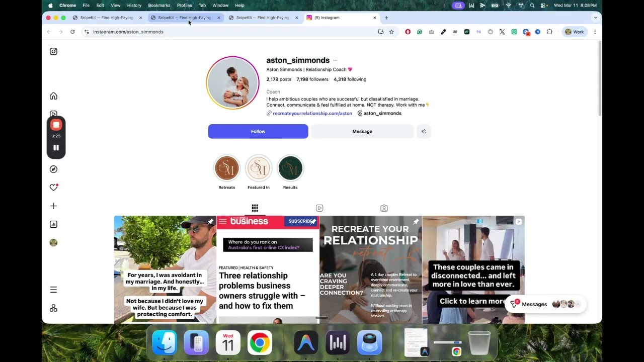This screenshot has width=644, height=362.
Task: Open Trash from the Dock
Action: (x=479, y=342)
